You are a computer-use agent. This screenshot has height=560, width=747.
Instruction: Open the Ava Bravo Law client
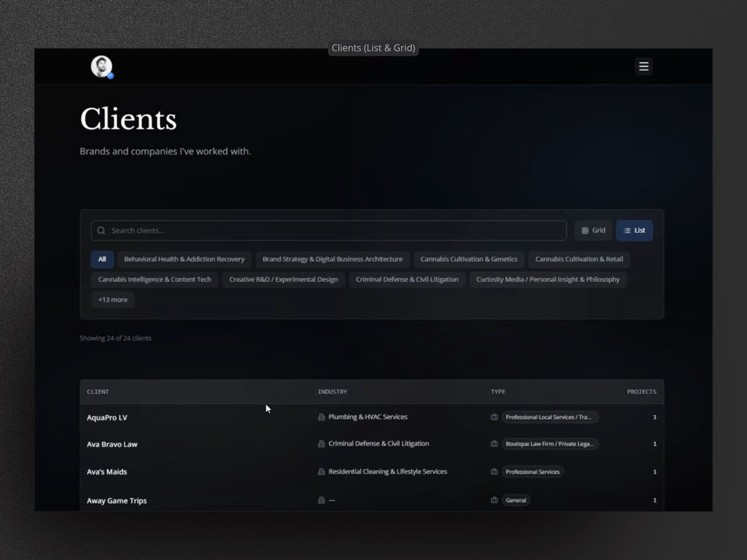[112, 444]
